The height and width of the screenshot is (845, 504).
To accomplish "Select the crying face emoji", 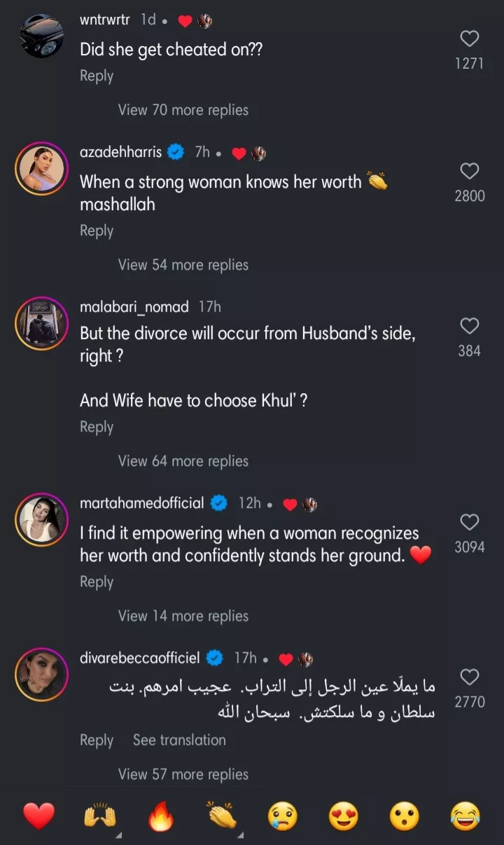I will 283,816.
